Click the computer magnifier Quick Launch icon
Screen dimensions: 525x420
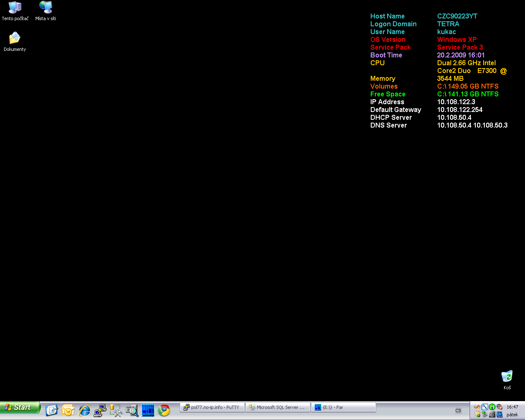[x=132, y=410]
